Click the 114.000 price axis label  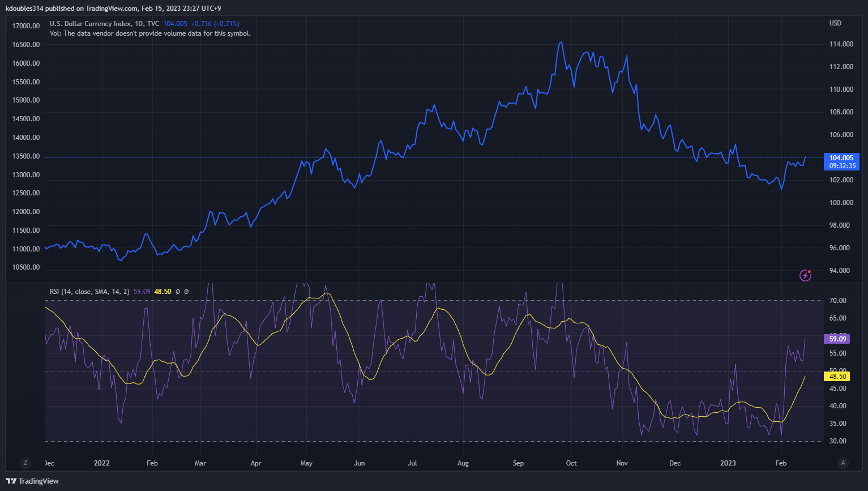[841, 44]
